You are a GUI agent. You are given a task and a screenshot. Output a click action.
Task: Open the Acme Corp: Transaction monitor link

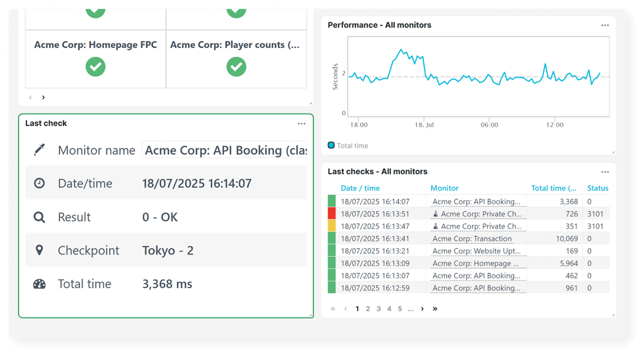pyautogui.click(x=472, y=238)
